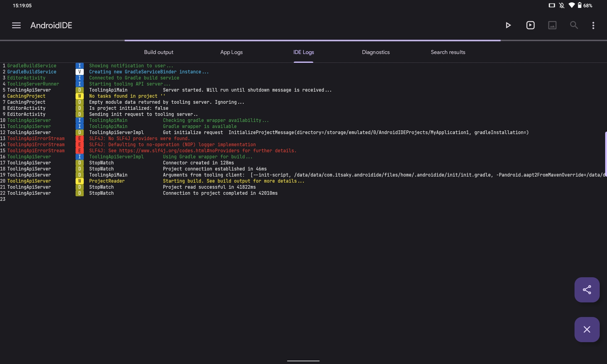
Task: Start a search with the magnifier icon
Action: pyautogui.click(x=574, y=25)
